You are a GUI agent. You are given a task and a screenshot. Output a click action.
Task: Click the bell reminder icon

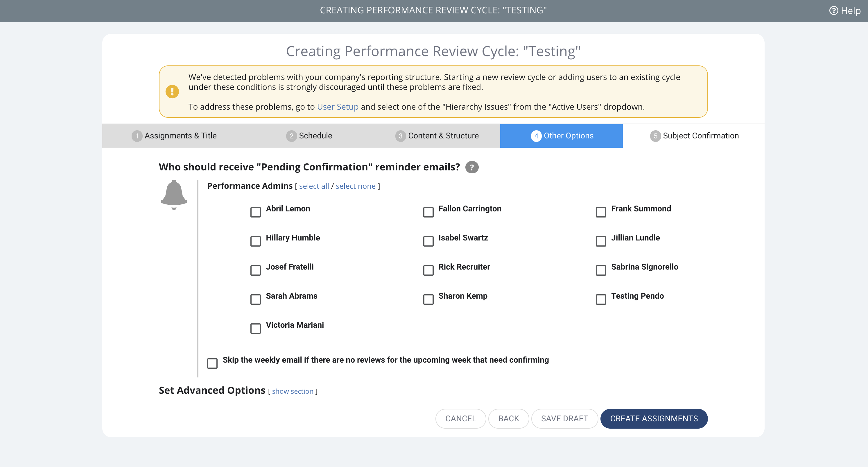(x=174, y=195)
